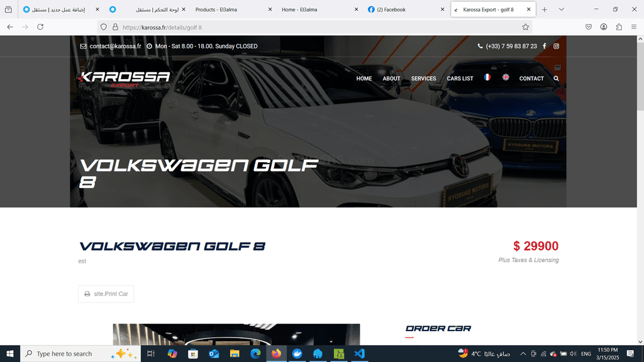Open HOME in site navigation

[364, 79]
